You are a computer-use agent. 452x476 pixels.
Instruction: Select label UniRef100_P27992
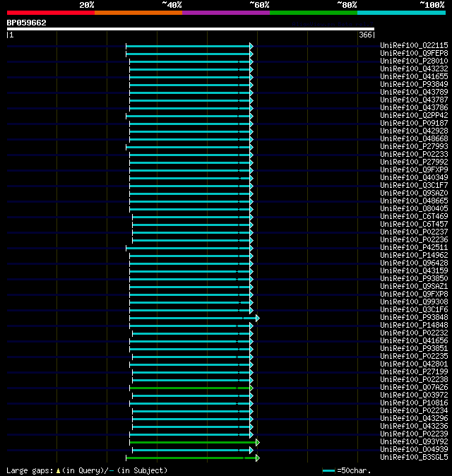tap(414, 162)
